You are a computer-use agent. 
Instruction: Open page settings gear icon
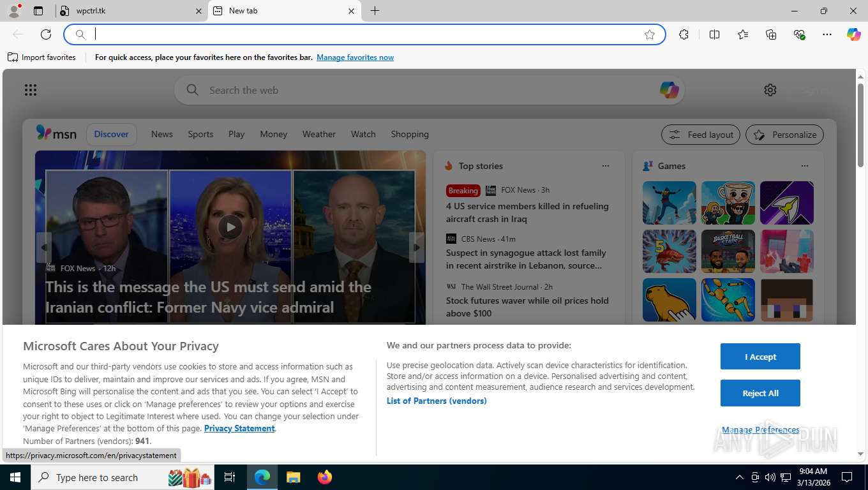tap(770, 90)
